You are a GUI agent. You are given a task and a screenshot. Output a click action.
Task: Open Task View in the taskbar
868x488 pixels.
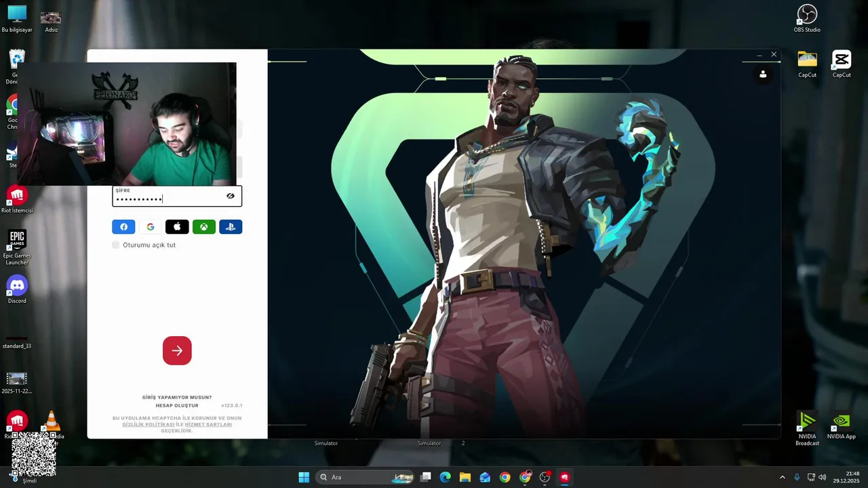(x=426, y=477)
